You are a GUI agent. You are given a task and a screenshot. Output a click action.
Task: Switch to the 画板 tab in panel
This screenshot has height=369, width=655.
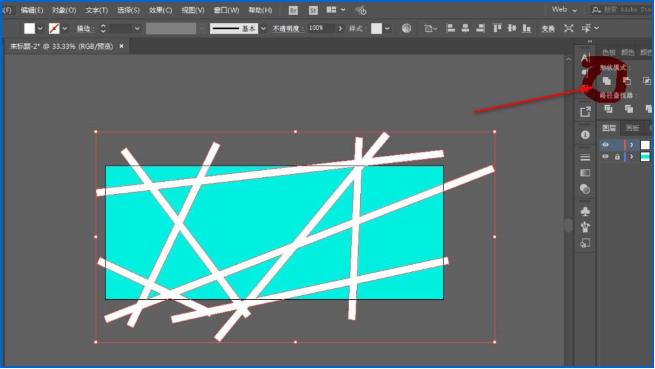632,128
